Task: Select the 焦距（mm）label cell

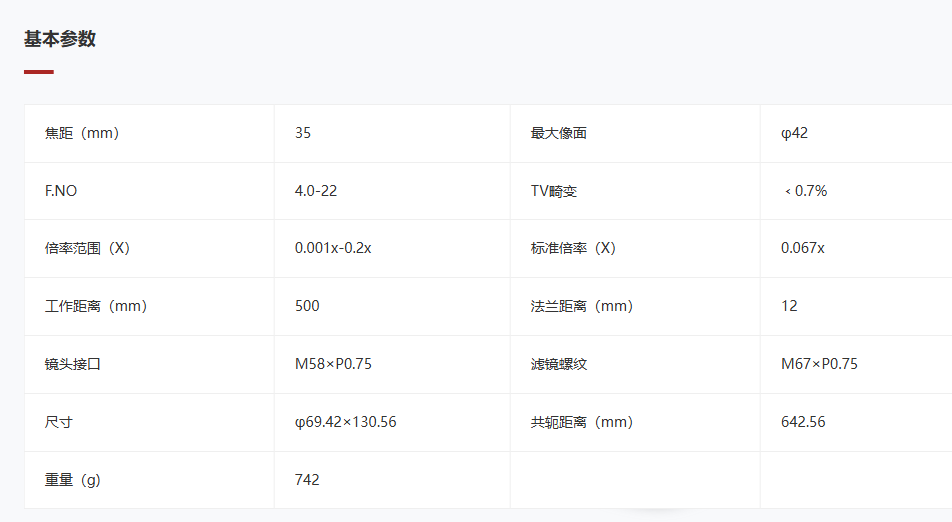Action: 149,133
